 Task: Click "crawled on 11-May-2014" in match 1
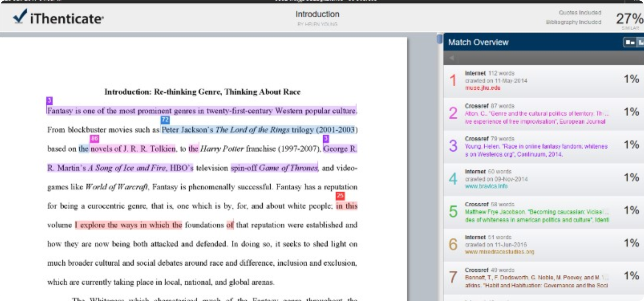(x=496, y=81)
